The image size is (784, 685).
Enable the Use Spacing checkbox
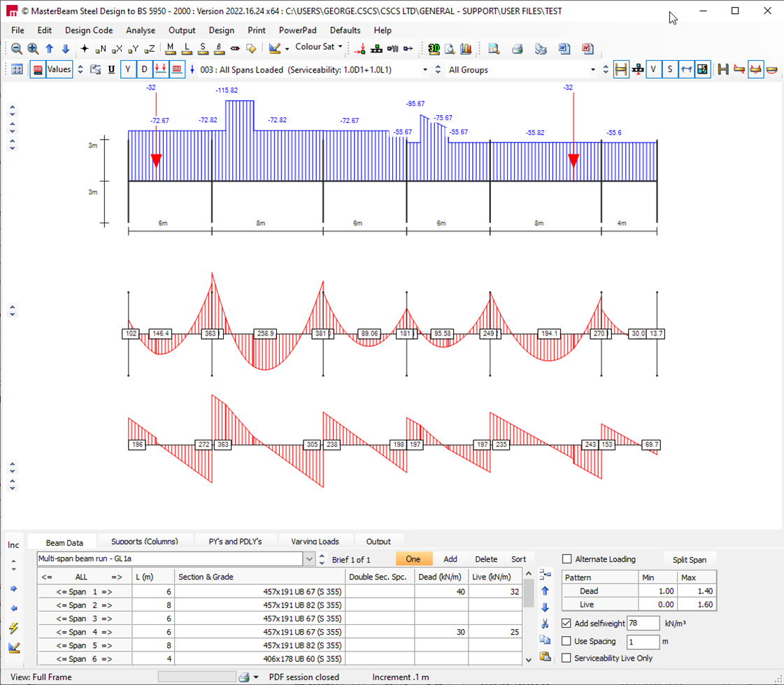click(x=566, y=641)
